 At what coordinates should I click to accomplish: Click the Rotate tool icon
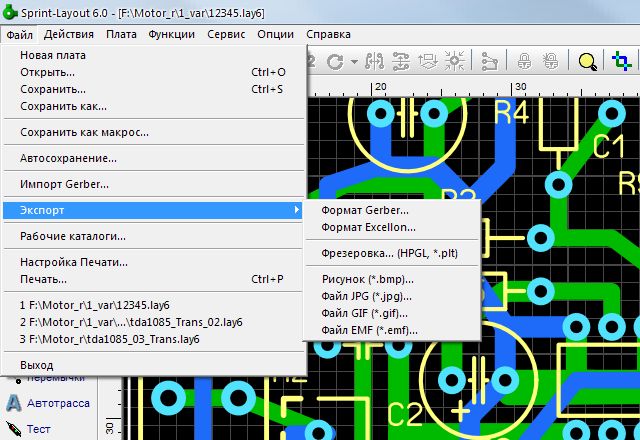(x=335, y=62)
